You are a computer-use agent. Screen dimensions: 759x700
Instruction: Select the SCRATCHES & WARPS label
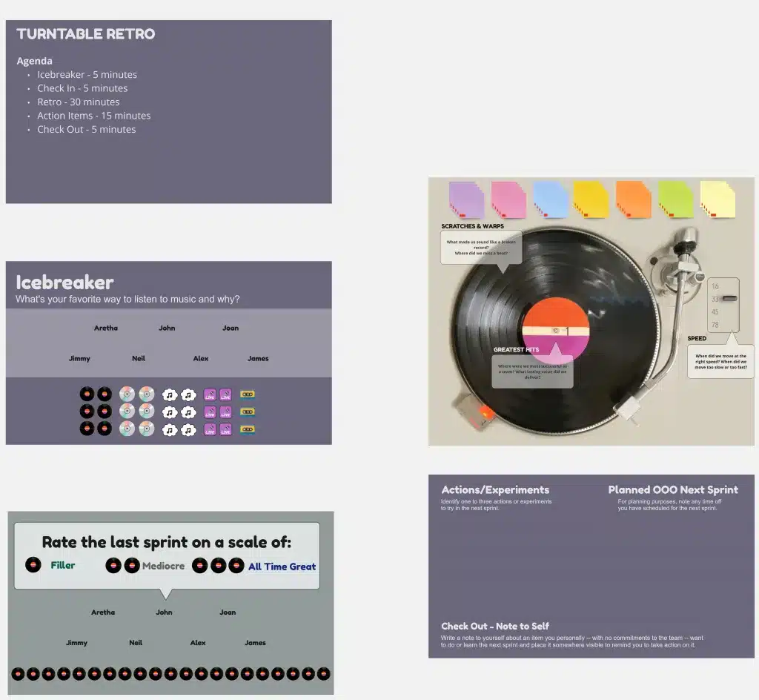[472, 226]
